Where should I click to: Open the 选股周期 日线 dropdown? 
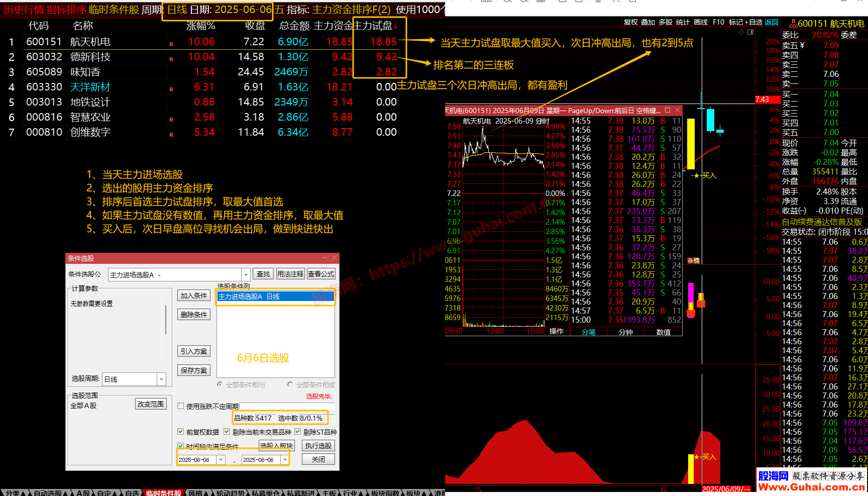tap(161, 379)
